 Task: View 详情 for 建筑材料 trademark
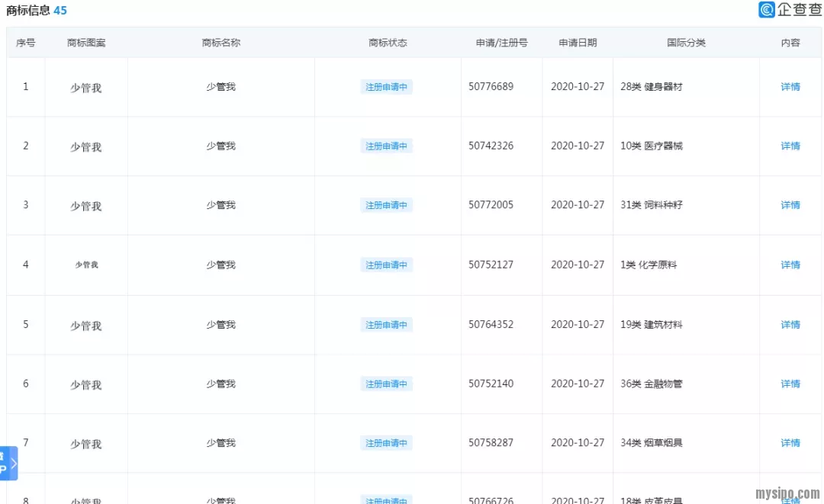790,325
